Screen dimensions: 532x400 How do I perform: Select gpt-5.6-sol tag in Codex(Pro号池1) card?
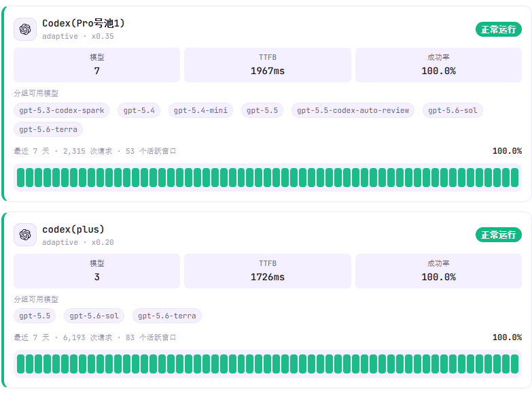click(453, 110)
